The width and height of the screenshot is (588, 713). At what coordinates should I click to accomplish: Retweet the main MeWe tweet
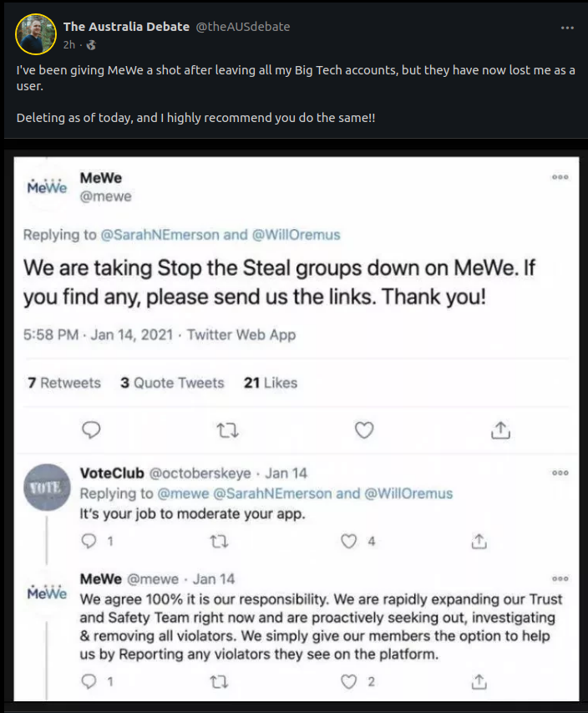pos(227,430)
